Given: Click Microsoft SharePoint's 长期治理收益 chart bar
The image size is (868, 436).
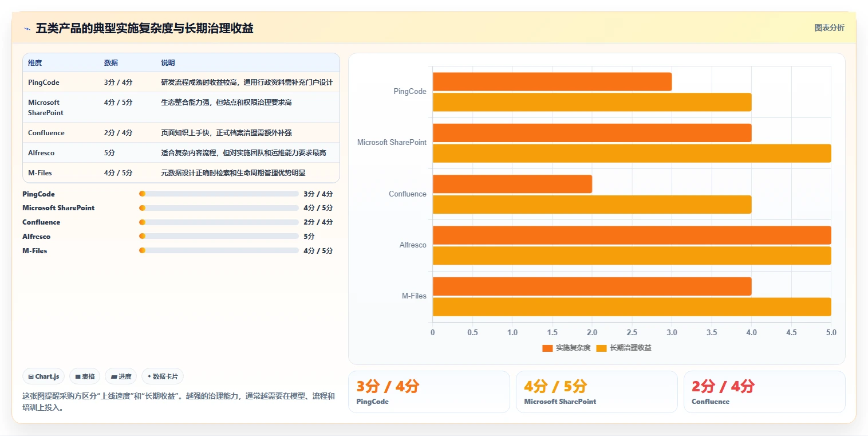Looking at the screenshot, I should [x=632, y=153].
